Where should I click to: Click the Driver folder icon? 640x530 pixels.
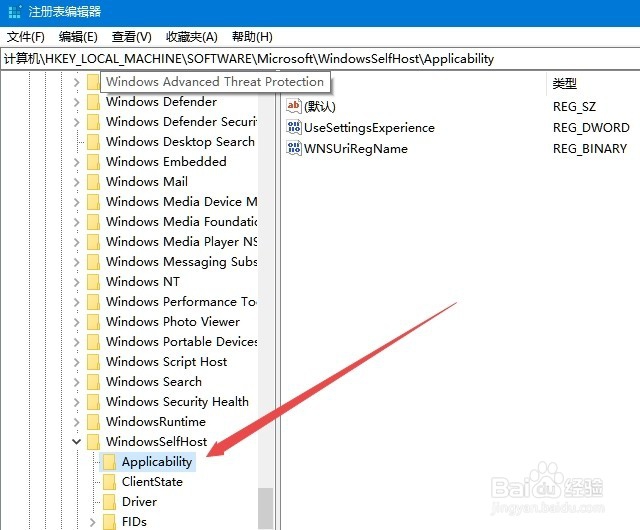(x=109, y=502)
